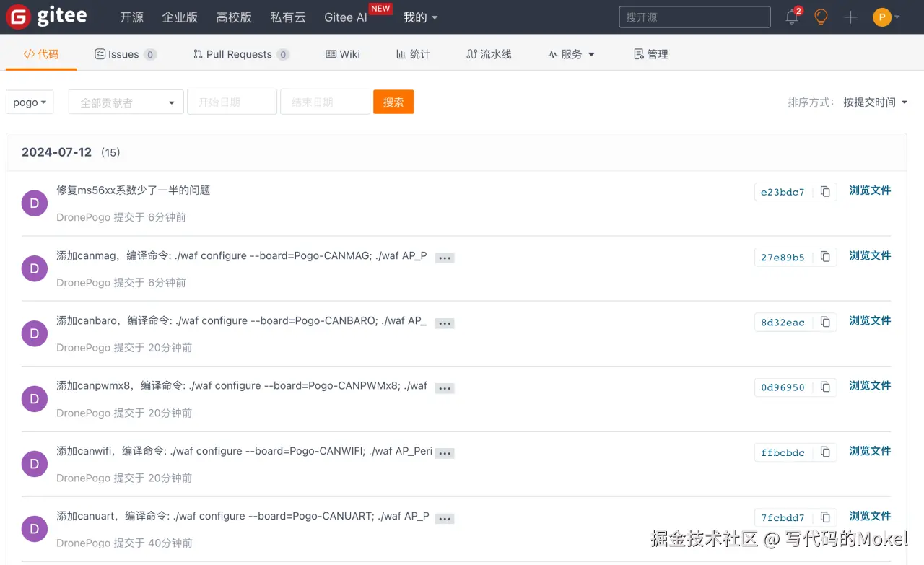Open commit hash link e23bdc7
Image resolution: width=924 pixels, height=565 pixels.
click(x=783, y=192)
